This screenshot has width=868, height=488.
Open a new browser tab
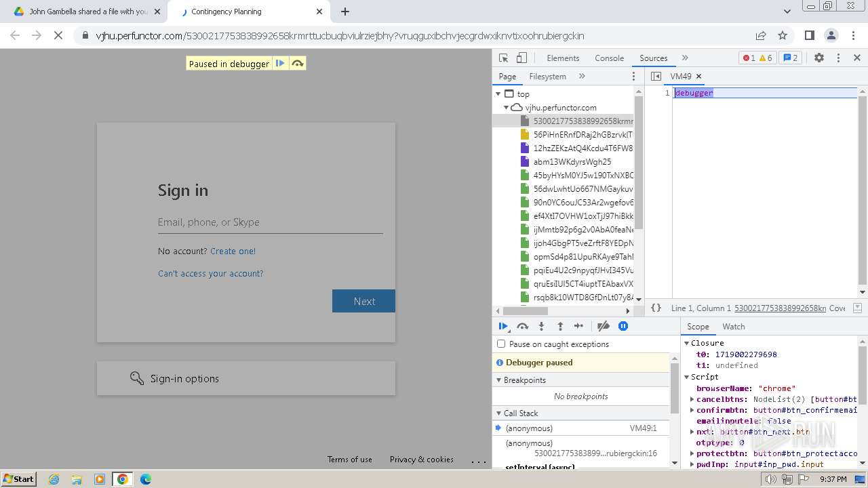click(x=345, y=12)
